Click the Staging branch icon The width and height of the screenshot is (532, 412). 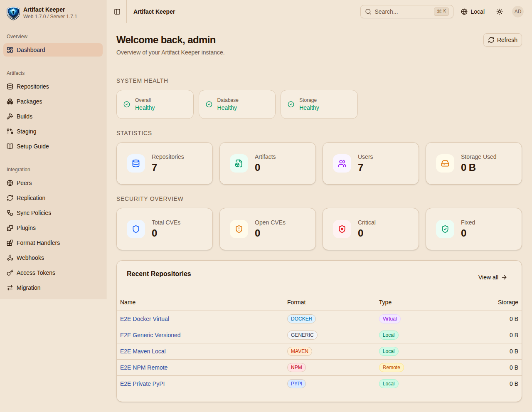coord(10,131)
